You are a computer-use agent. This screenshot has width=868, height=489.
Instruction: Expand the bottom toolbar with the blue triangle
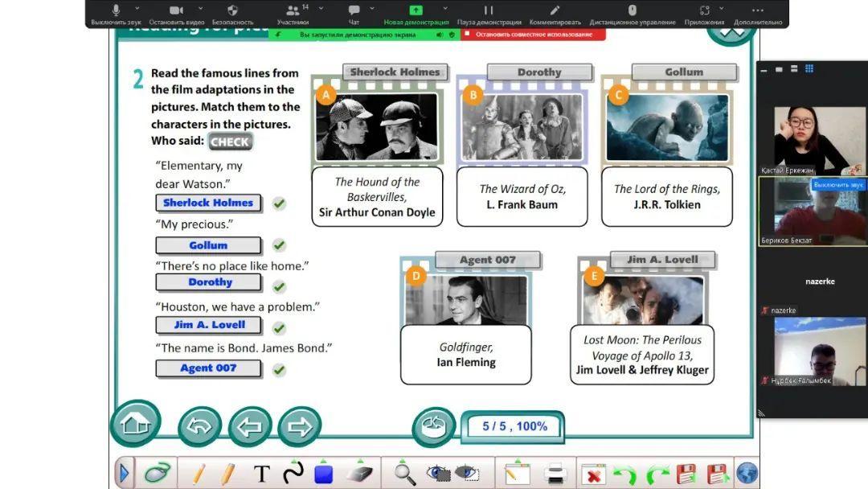[125, 474]
